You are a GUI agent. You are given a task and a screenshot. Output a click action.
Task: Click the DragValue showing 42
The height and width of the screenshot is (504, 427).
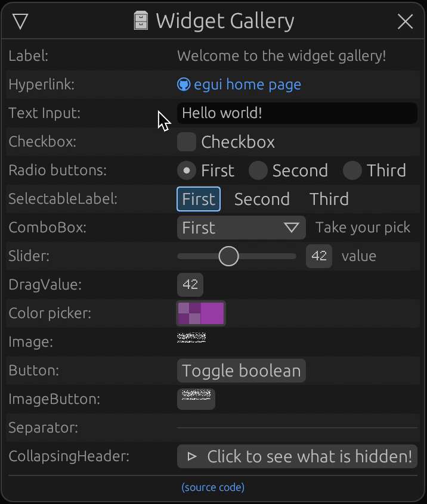coord(190,285)
